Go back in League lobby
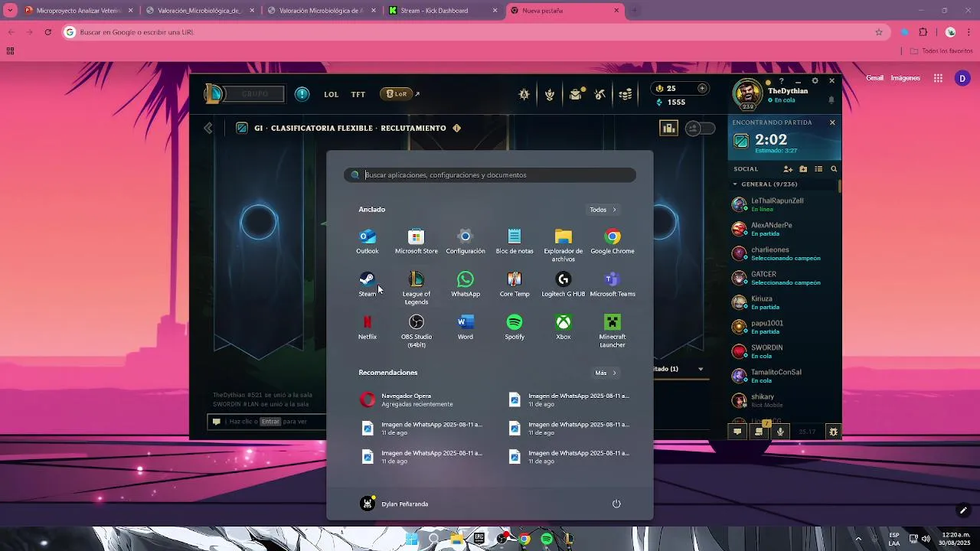The image size is (980, 551). coord(208,129)
